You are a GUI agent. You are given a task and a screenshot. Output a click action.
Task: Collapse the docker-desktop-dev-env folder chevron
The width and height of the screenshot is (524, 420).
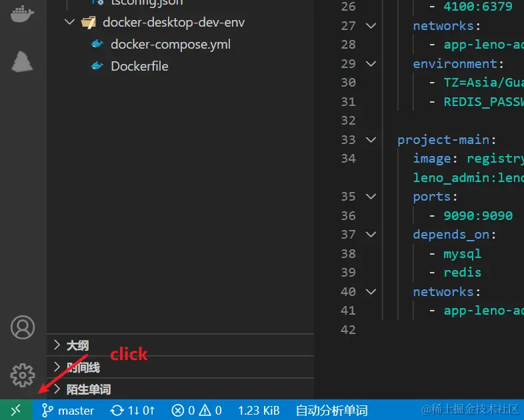point(69,23)
